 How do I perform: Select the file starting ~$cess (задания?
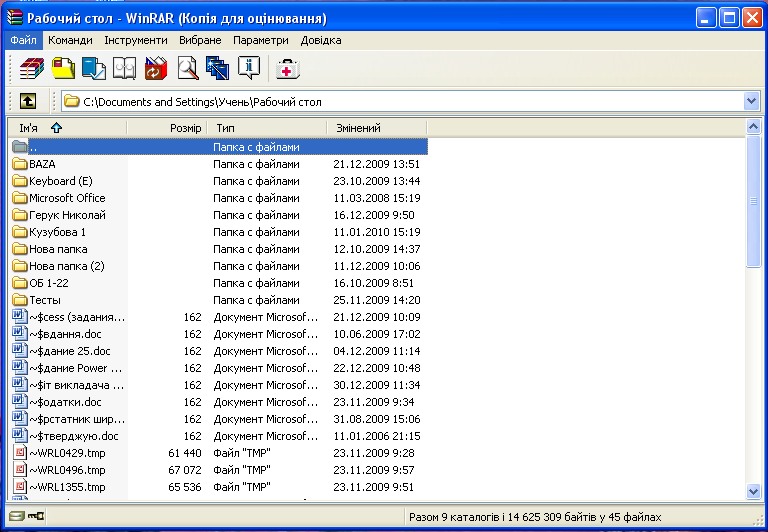tap(77, 317)
